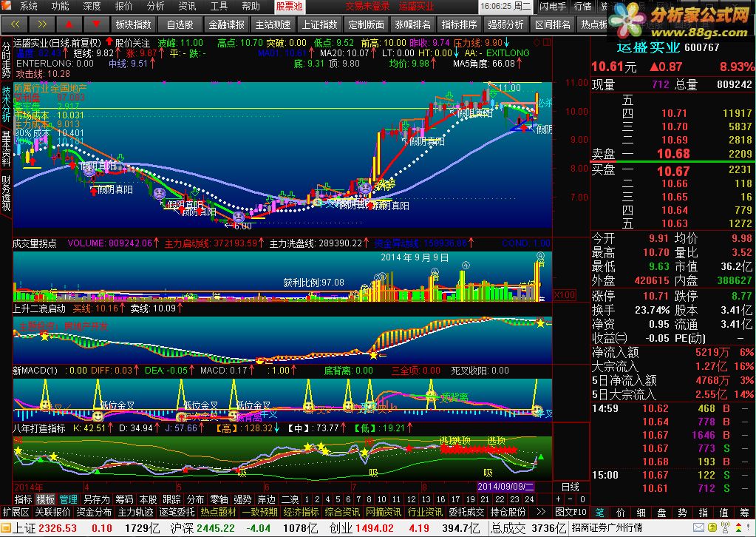Expand more tabs with >> after 持仓股份
Screen dimensions: 756x537
542,512
